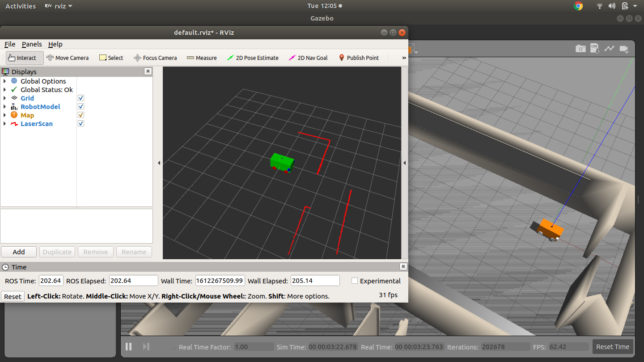Select the Interact tool in RViz
The width and height of the screenshot is (644, 362).
click(25, 58)
